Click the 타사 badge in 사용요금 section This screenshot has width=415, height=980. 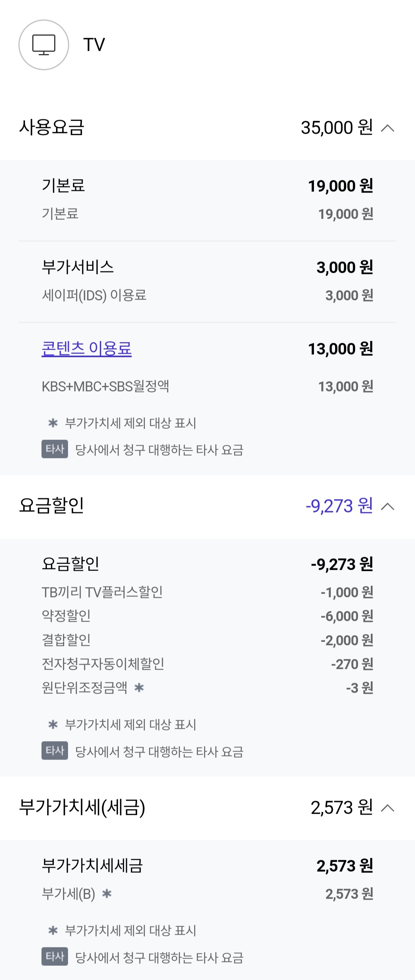(55, 449)
